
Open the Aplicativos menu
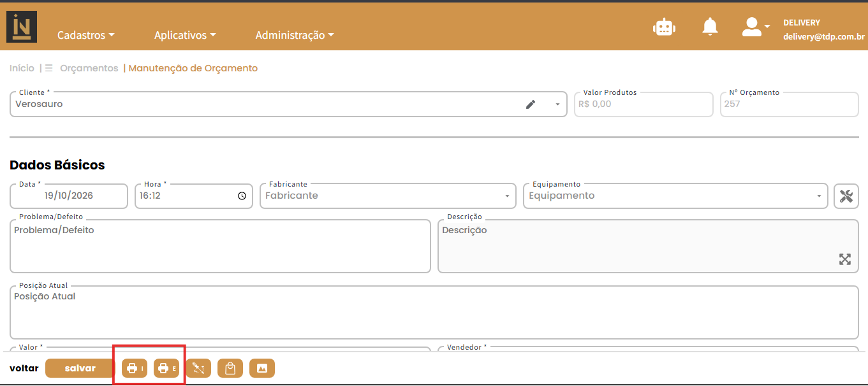tap(185, 36)
